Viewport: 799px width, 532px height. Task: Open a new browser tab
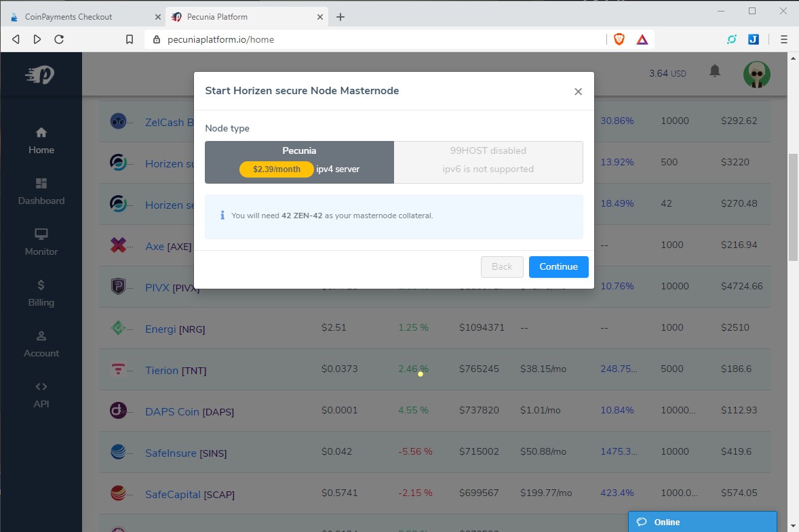[x=340, y=17]
